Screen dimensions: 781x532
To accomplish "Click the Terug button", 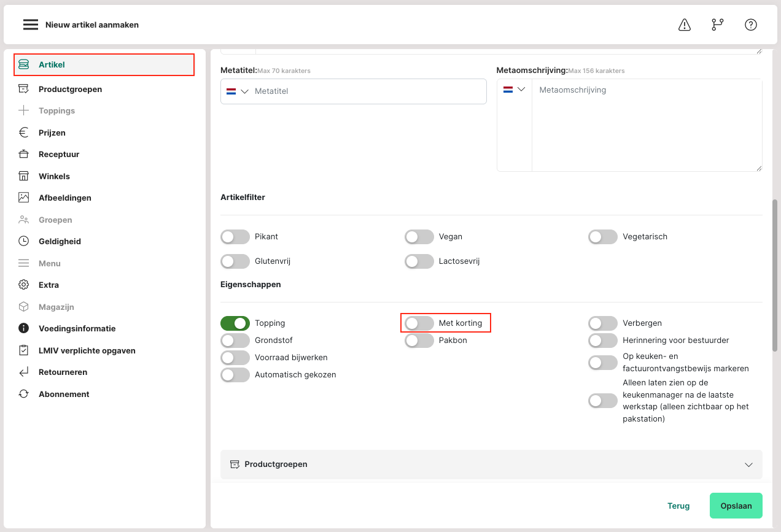I will coord(678,506).
